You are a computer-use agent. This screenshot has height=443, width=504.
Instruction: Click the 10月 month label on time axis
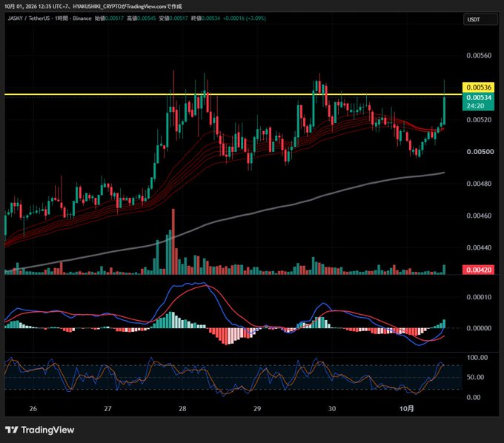point(407,409)
